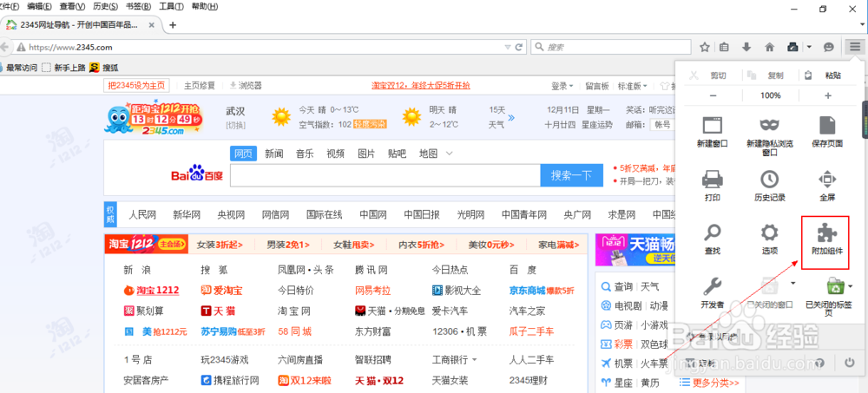868x393 pixels.
Task: Click the browser 搜索 search box
Action: click(x=611, y=47)
